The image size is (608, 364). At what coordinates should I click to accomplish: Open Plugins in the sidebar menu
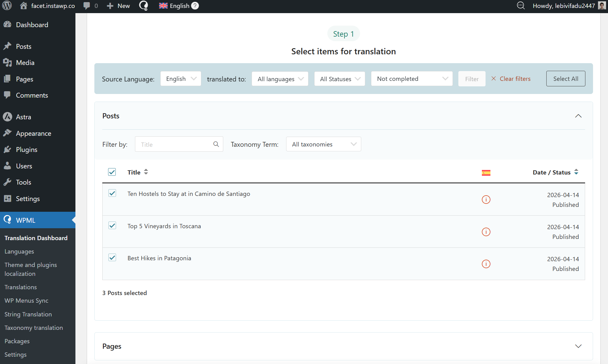[27, 150]
